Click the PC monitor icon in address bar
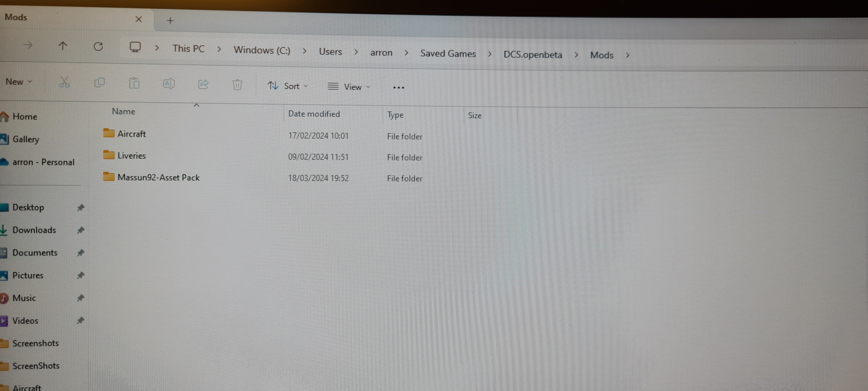The image size is (868, 391). pyautogui.click(x=135, y=47)
